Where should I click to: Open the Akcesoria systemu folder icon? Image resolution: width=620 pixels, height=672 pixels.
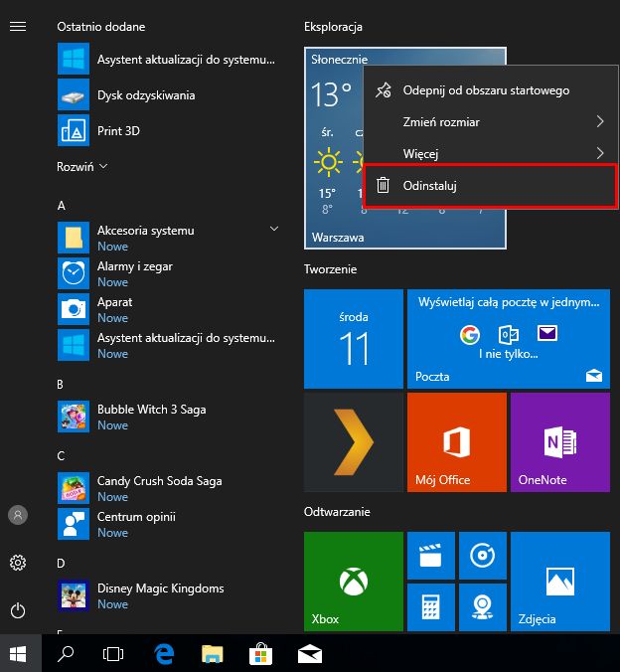point(74,238)
